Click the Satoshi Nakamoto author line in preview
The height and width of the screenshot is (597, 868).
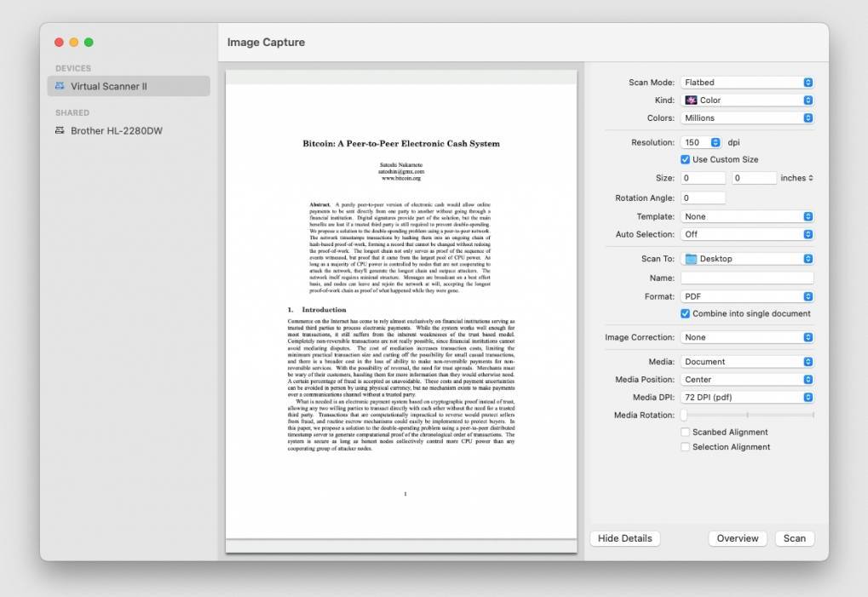(401, 165)
